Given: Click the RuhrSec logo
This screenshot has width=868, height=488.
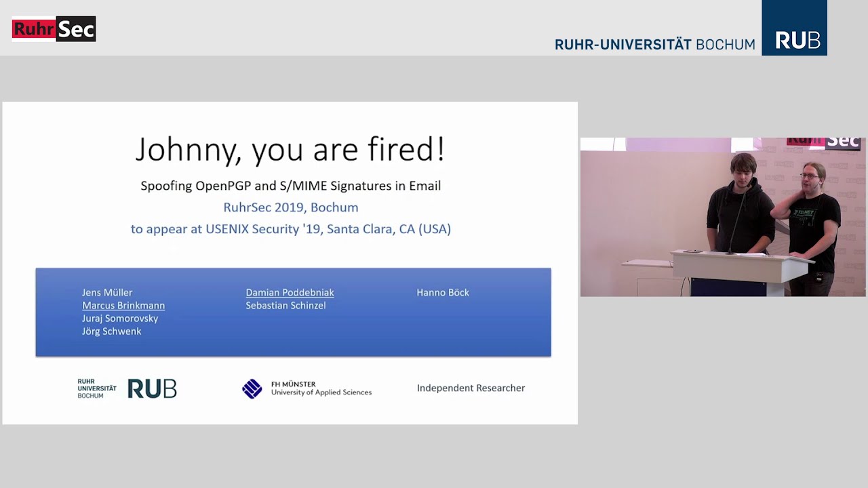Looking at the screenshot, I should tap(54, 29).
